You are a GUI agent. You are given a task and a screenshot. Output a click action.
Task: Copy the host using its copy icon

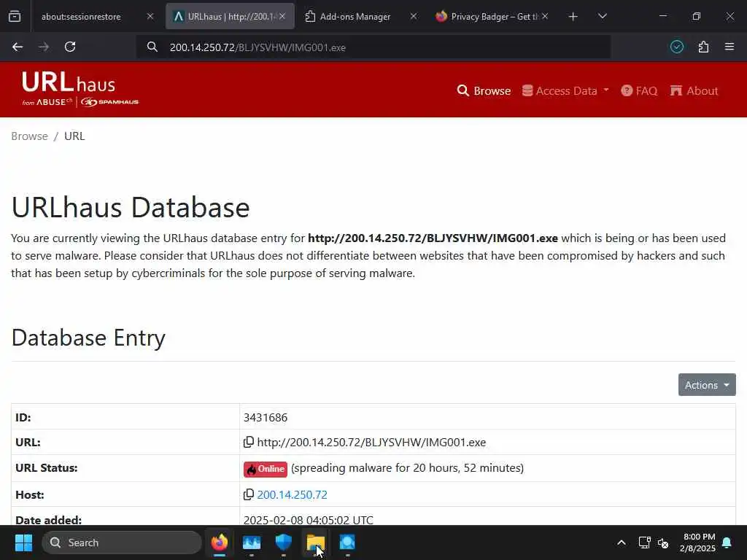click(x=248, y=495)
